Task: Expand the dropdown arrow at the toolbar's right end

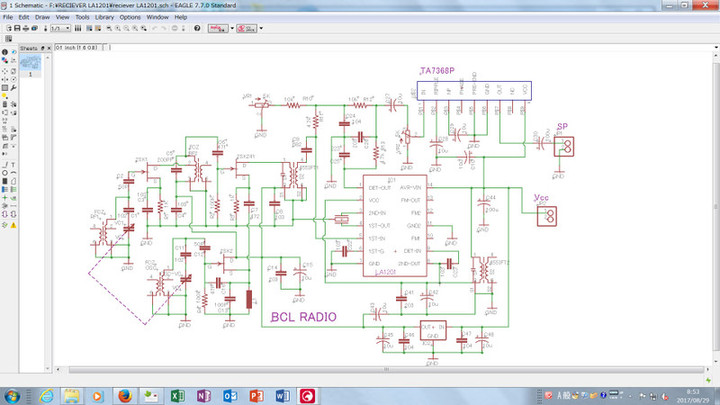Action: coord(263,29)
